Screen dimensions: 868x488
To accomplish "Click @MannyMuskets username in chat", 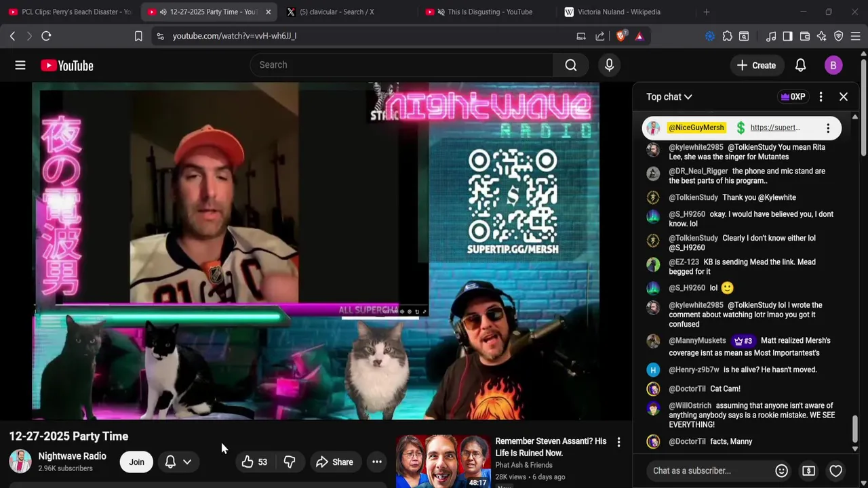I will 697,340.
